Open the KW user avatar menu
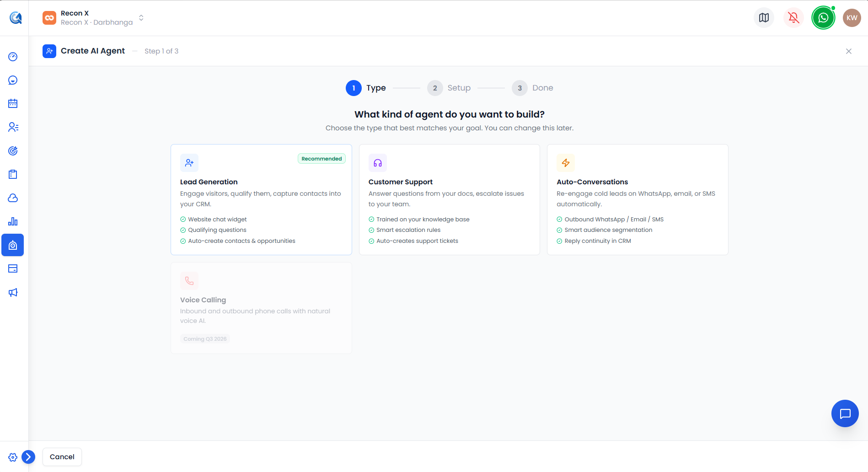The image size is (868, 472). [x=852, y=18]
